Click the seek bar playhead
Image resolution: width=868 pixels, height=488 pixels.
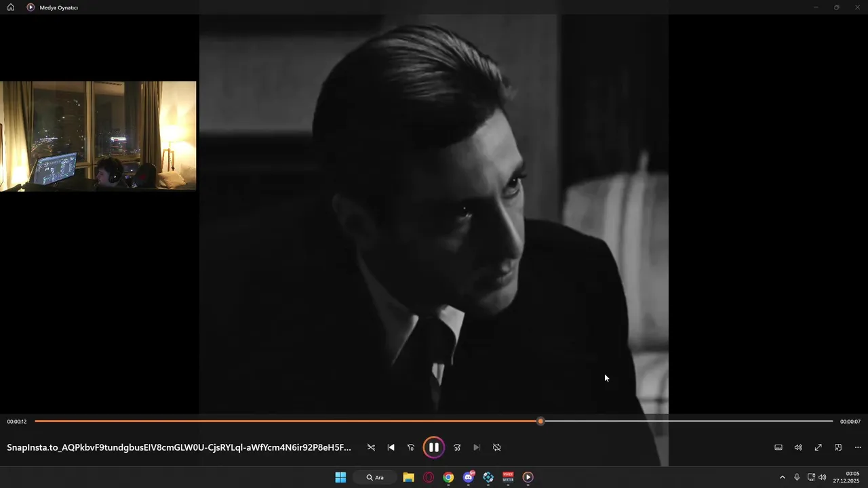click(x=540, y=422)
